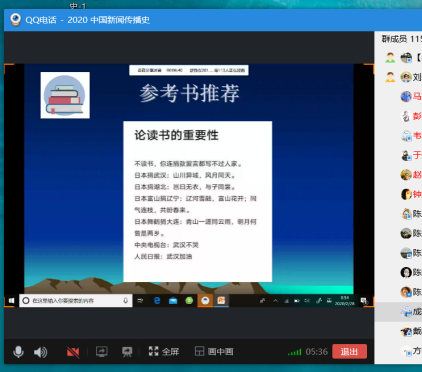Viewport: 422px width, 372px height.
Task: Click the screen share icon
Action: click(x=102, y=352)
